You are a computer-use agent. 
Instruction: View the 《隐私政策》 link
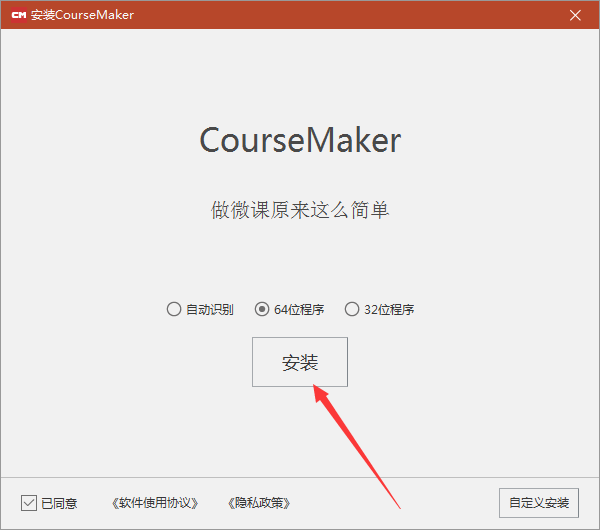tap(259, 503)
